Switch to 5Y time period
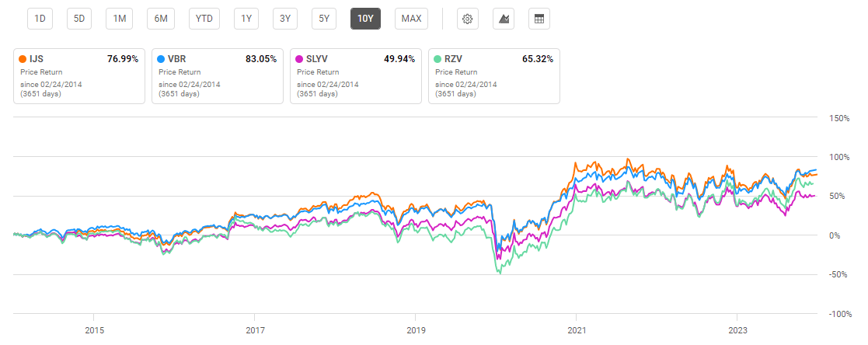Viewport: 868px width, 345px height. click(323, 19)
